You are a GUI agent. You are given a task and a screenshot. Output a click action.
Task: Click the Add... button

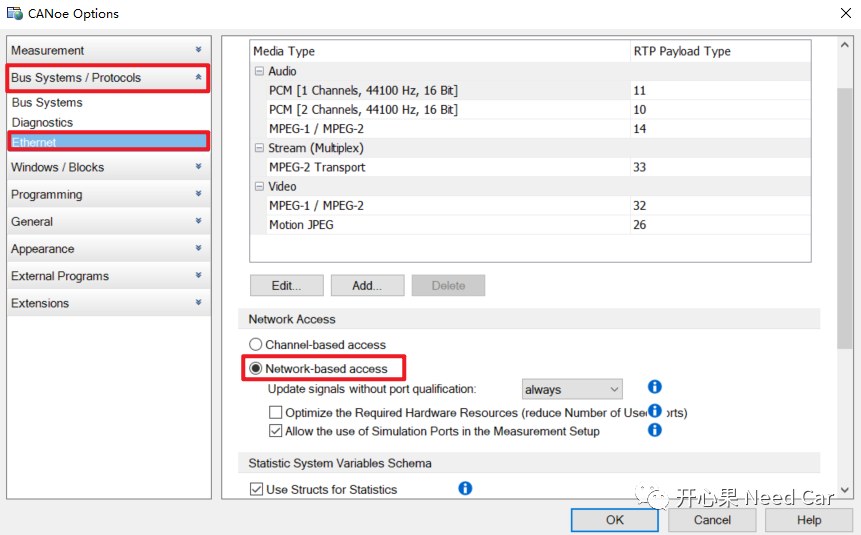pos(367,286)
